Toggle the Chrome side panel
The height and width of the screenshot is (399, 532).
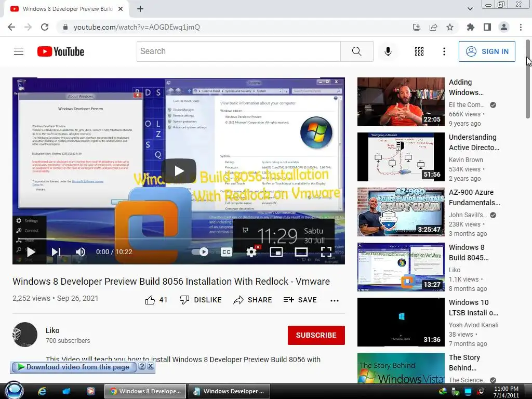pyautogui.click(x=487, y=27)
